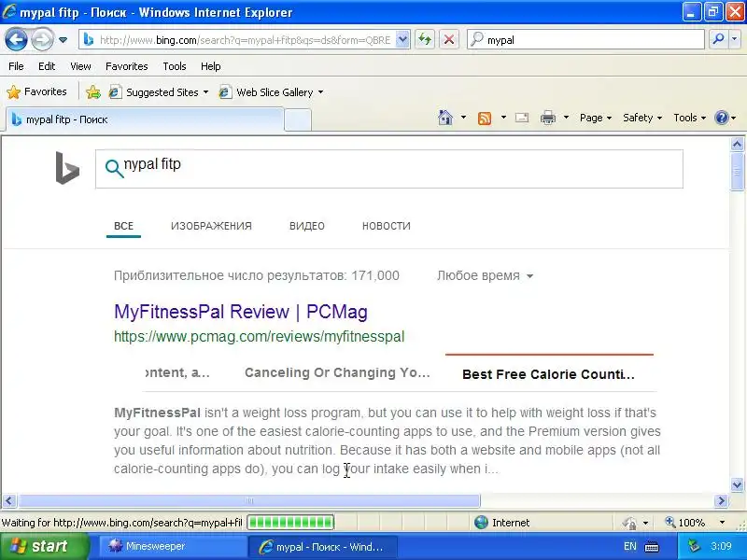Click the blue Help question mark icon
Image resolution: width=747 pixels, height=560 pixels.
pyautogui.click(x=722, y=118)
